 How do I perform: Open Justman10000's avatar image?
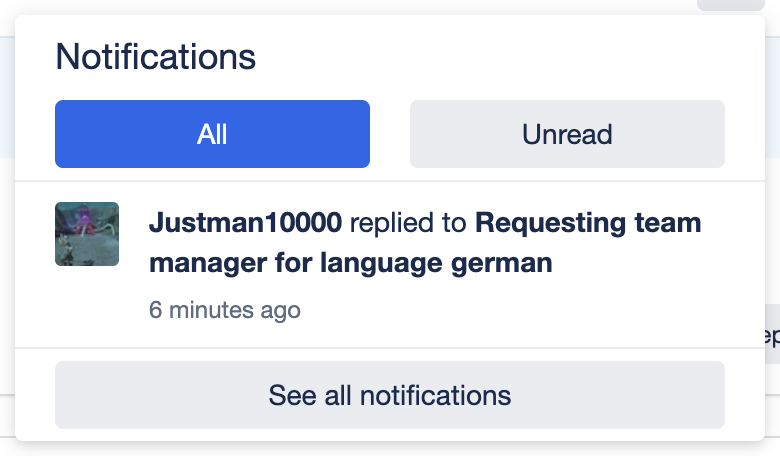pyautogui.click(x=87, y=234)
